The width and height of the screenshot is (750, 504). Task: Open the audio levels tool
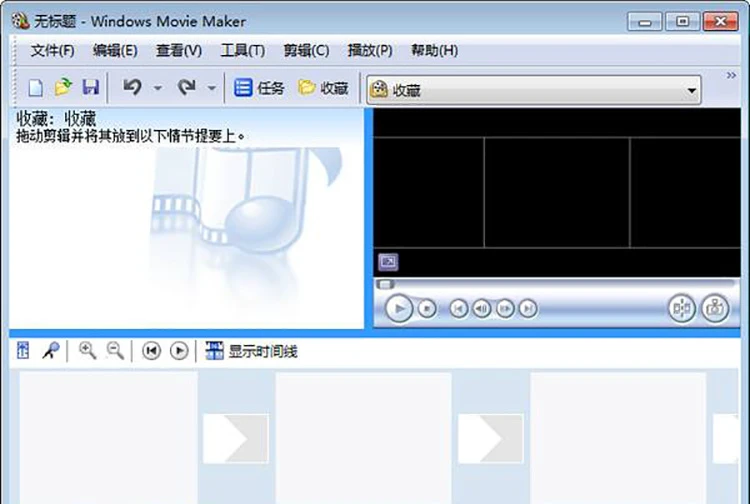[23, 351]
